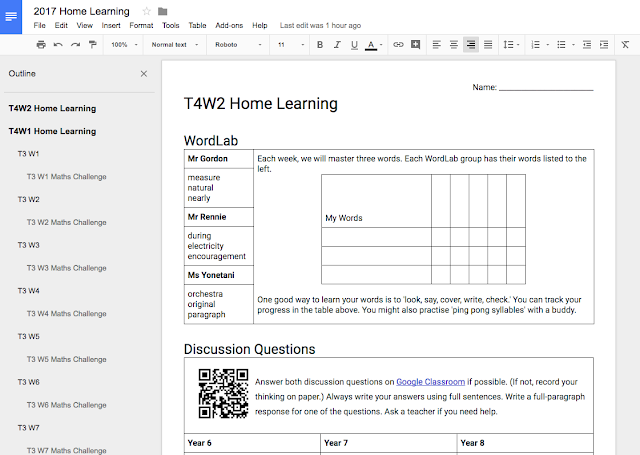Go to T3 W6 outline heading
The width and height of the screenshot is (640, 455).
(28, 382)
